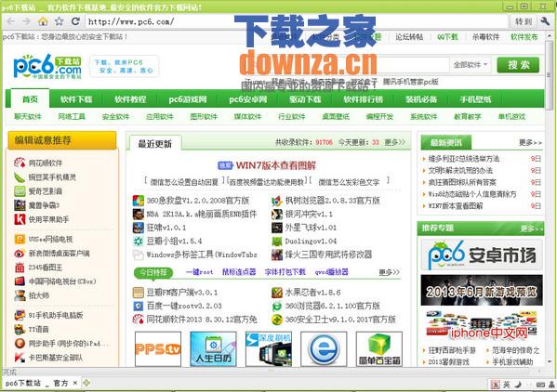
Task: Open the 手机壁纸 navigation tab
Action: (x=475, y=99)
